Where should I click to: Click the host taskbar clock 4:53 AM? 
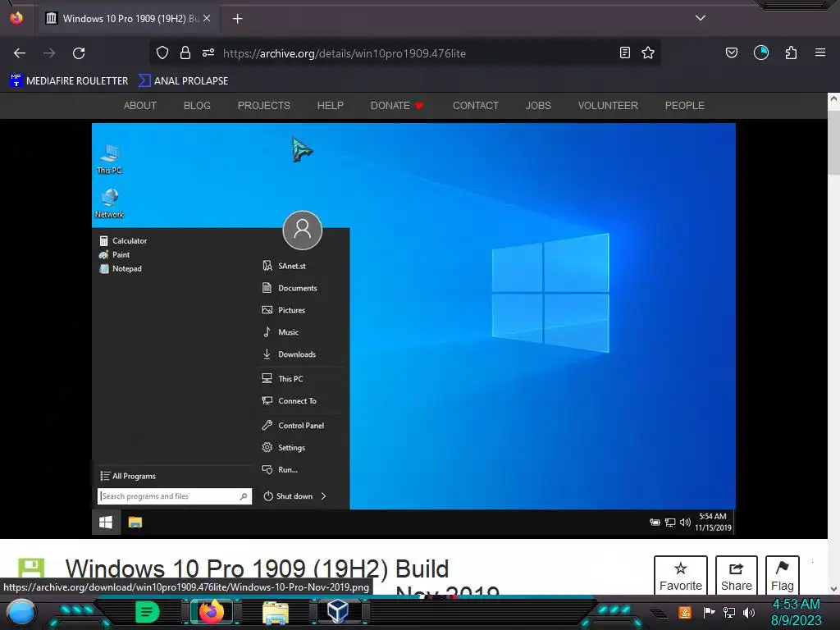tap(796, 605)
